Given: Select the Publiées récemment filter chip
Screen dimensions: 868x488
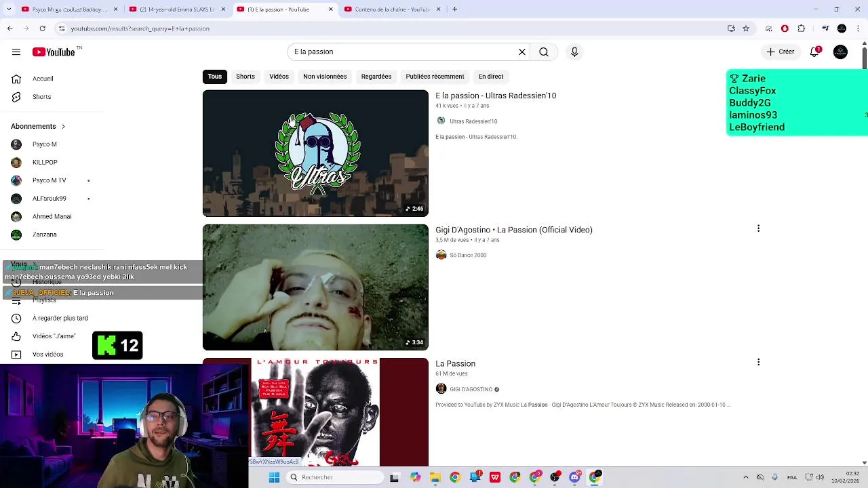Looking at the screenshot, I should (x=435, y=77).
